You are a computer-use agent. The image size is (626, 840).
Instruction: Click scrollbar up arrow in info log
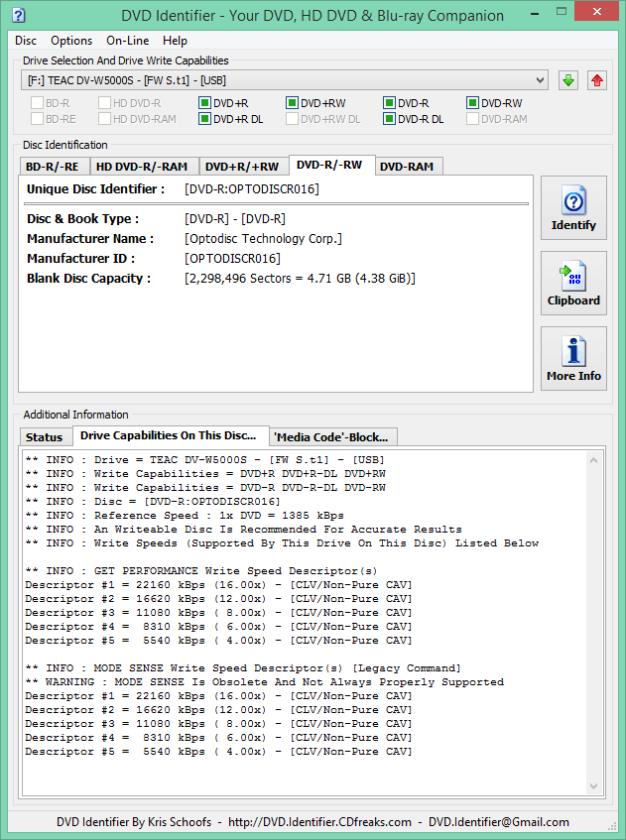tap(593, 460)
